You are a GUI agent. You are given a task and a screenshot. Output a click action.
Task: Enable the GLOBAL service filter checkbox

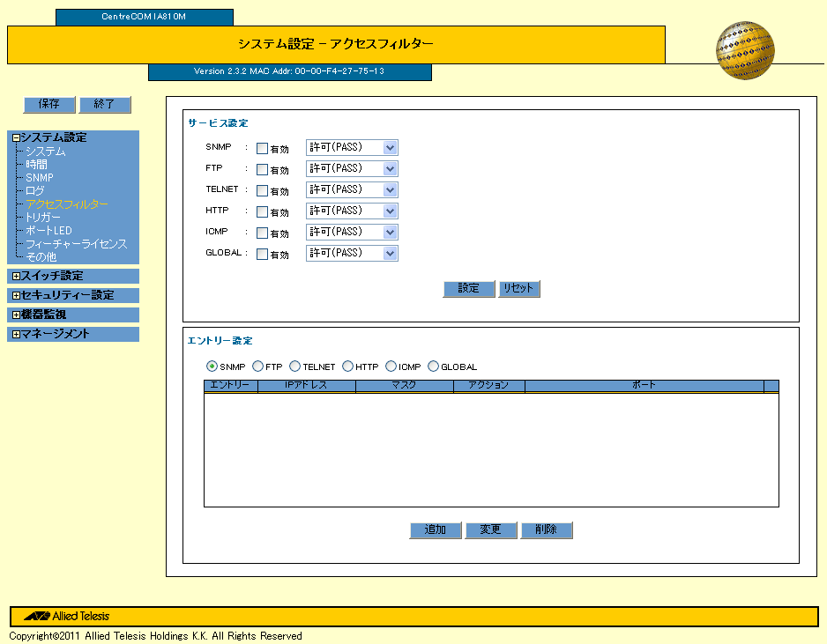pos(262,255)
